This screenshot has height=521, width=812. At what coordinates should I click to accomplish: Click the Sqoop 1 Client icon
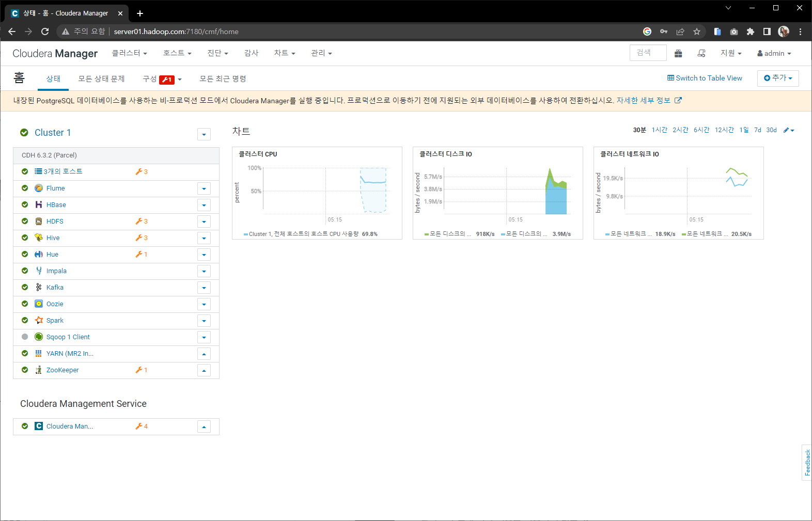[39, 337]
